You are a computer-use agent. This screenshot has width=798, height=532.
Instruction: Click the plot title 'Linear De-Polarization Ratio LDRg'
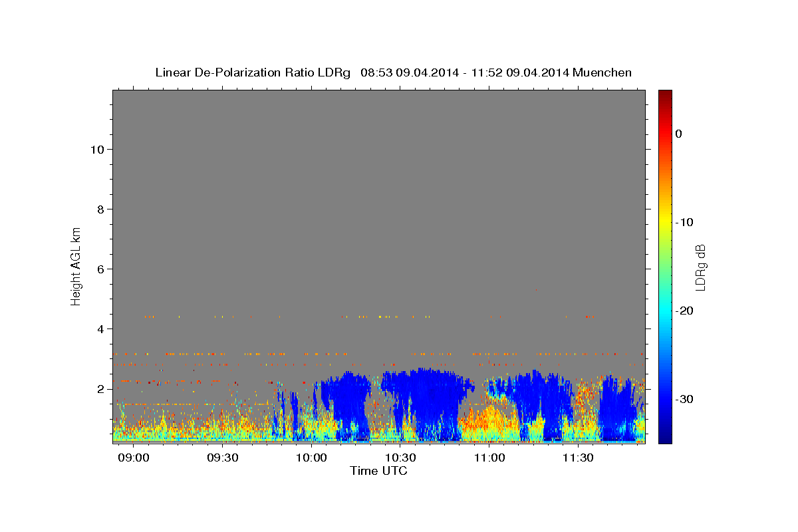(253, 72)
